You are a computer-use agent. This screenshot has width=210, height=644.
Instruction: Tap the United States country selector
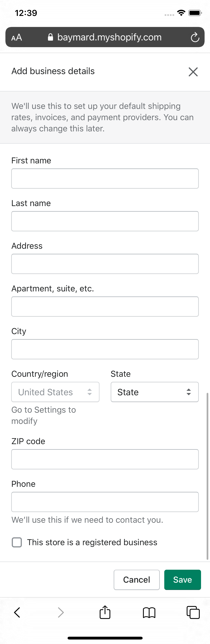(55, 392)
